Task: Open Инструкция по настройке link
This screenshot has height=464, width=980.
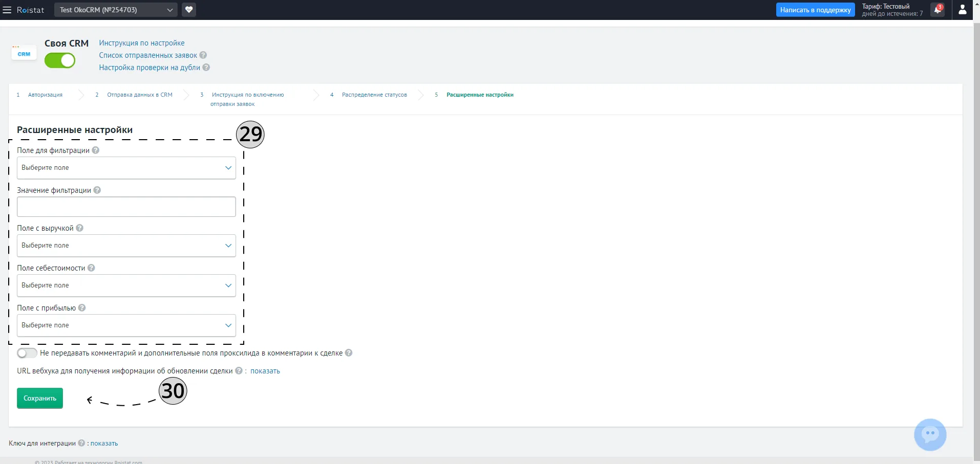Action: (x=142, y=43)
